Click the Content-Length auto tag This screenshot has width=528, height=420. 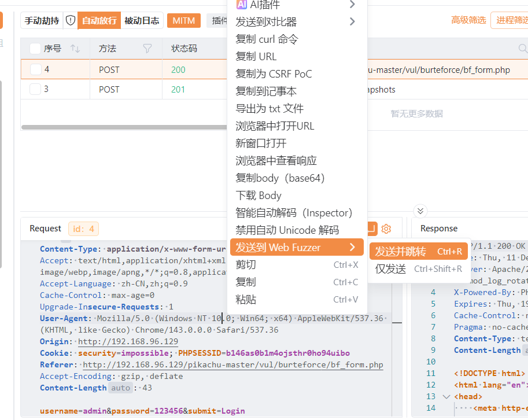pyautogui.click(x=120, y=388)
